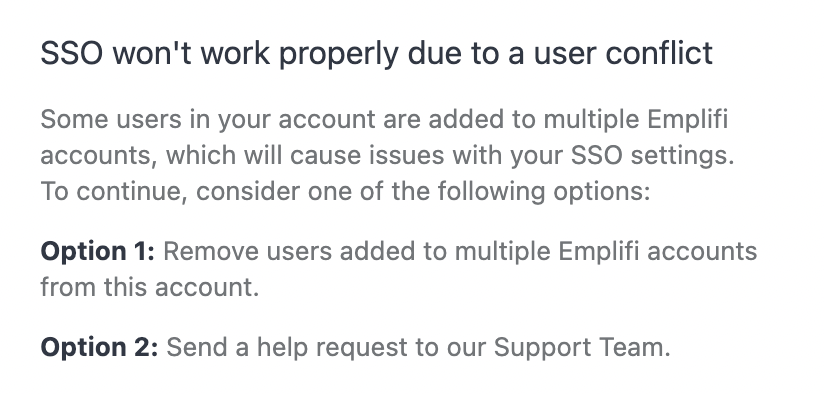
Task: Click the word "SSO" in the heading
Action: [71, 53]
